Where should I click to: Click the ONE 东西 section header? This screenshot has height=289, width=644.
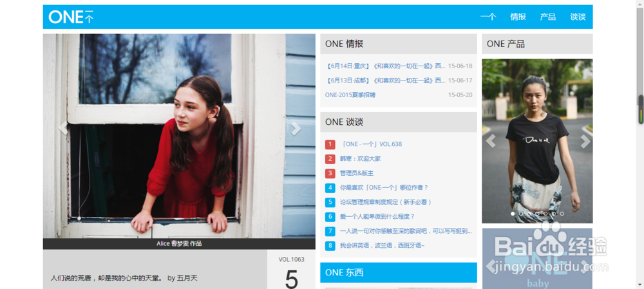pos(399,272)
